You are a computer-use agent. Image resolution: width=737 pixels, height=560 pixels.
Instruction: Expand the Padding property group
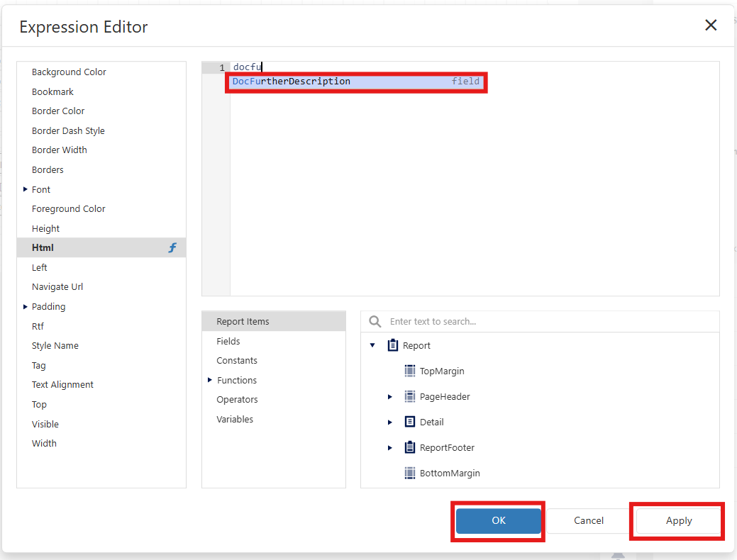click(26, 307)
